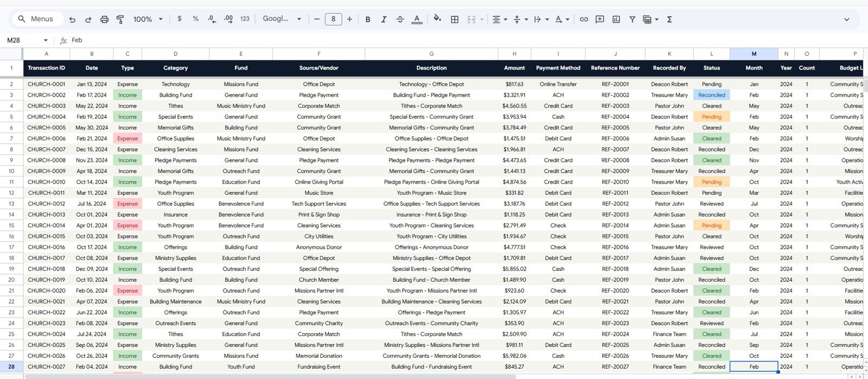Viewport: 868px width, 379px height.
Task: Open the 100% zoom dropdown
Action: (x=148, y=19)
